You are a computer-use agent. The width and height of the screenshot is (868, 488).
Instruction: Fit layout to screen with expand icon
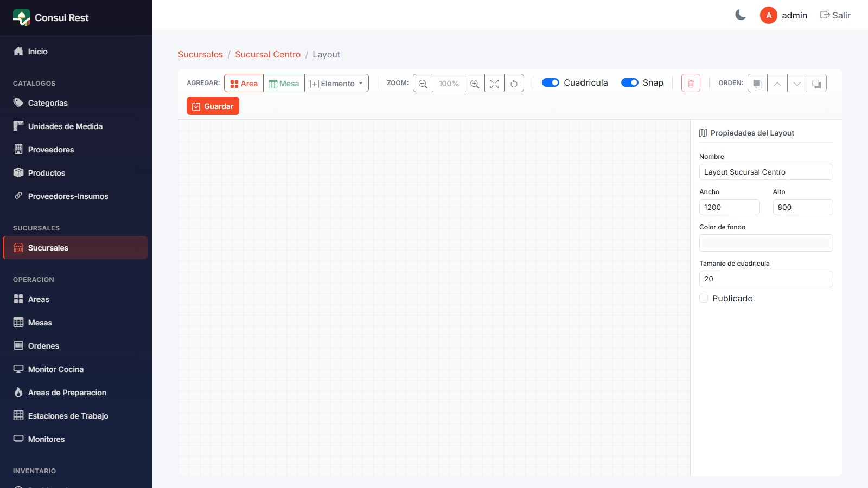tap(494, 84)
